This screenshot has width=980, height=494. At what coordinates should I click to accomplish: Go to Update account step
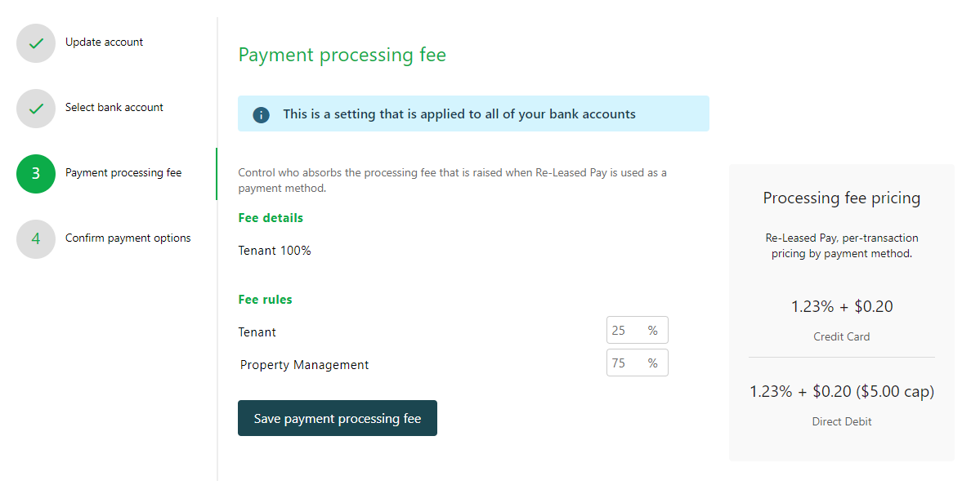pyautogui.click(x=104, y=42)
